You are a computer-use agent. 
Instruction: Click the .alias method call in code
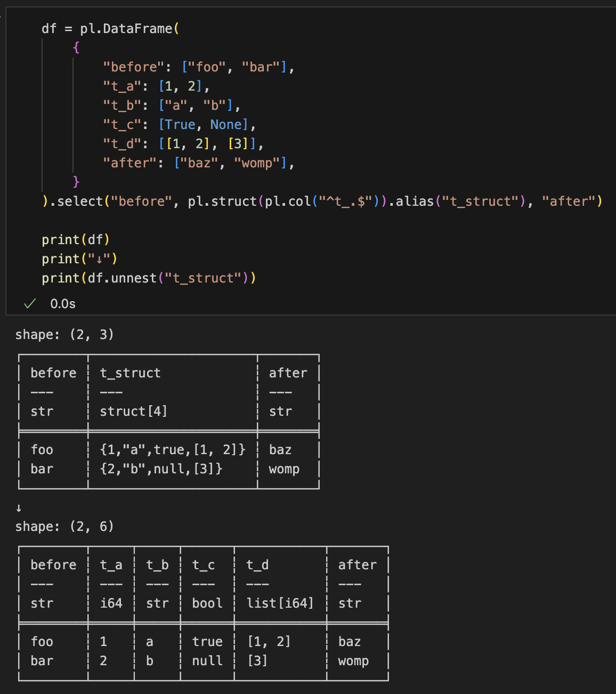pyautogui.click(x=412, y=201)
